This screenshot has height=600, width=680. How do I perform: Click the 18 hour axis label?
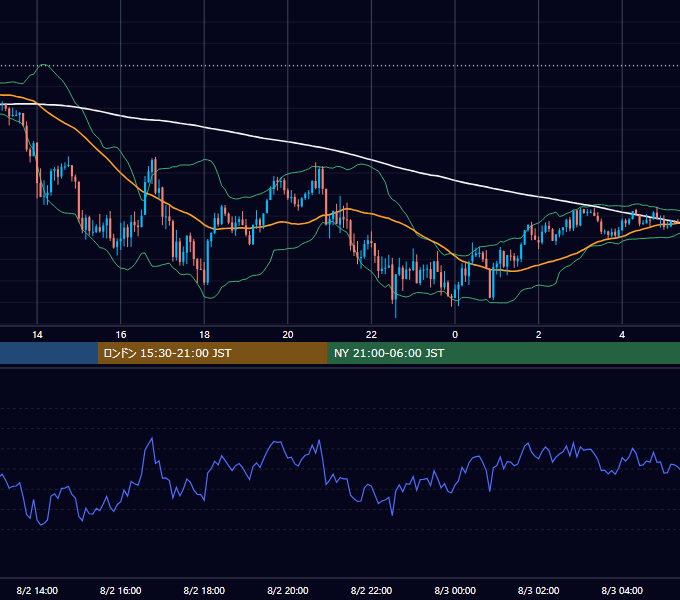[x=204, y=335]
